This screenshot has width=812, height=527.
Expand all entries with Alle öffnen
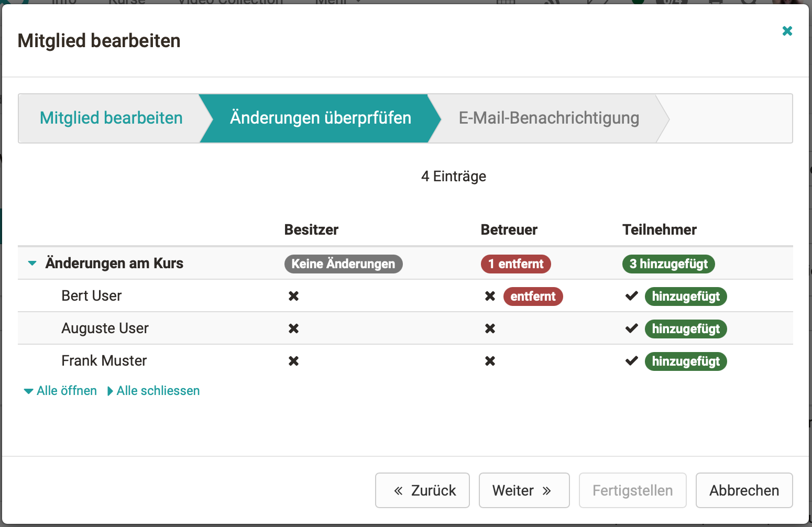click(x=61, y=391)
